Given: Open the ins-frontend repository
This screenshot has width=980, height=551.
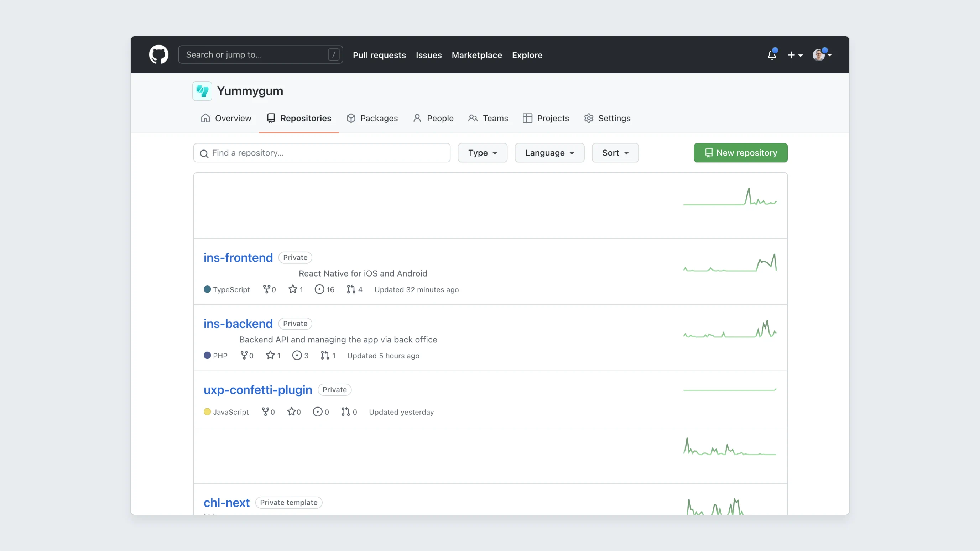Looking at the screenshot, I should coord(238,257).
